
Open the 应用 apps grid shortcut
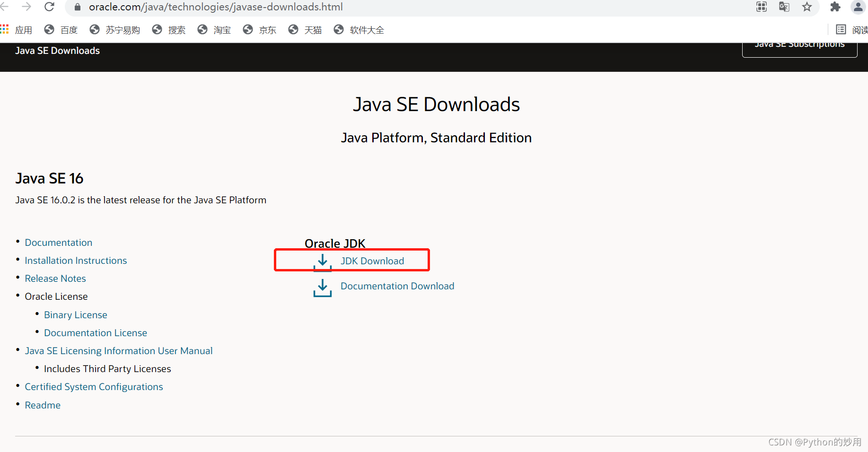16,30
